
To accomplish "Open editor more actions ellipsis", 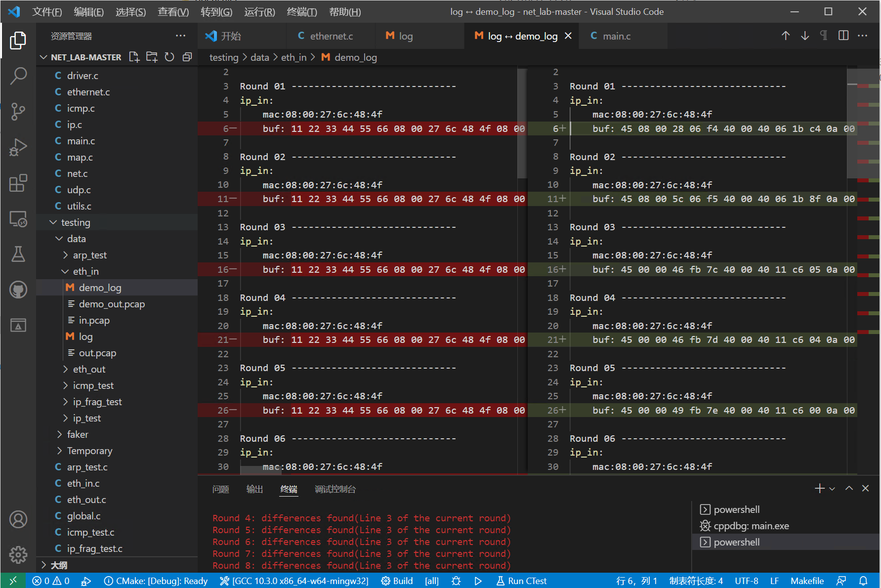I will click(863, 36).
